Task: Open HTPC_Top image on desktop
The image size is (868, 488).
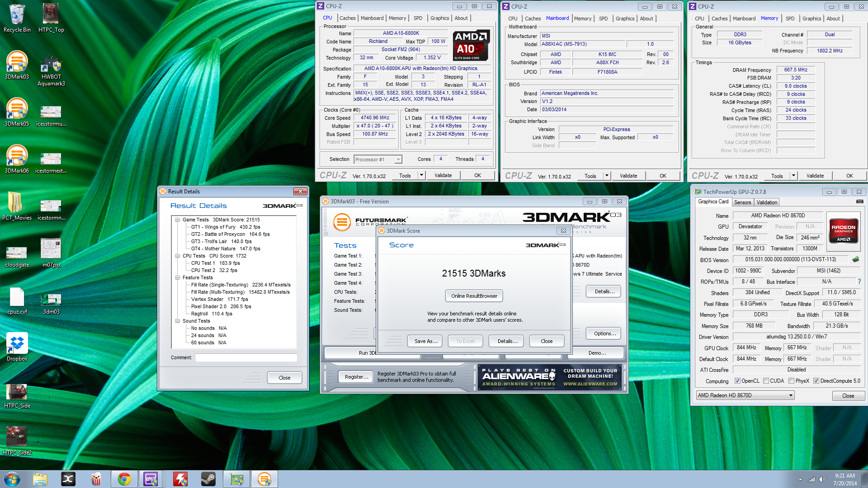Action: click(x=51, y=18)
